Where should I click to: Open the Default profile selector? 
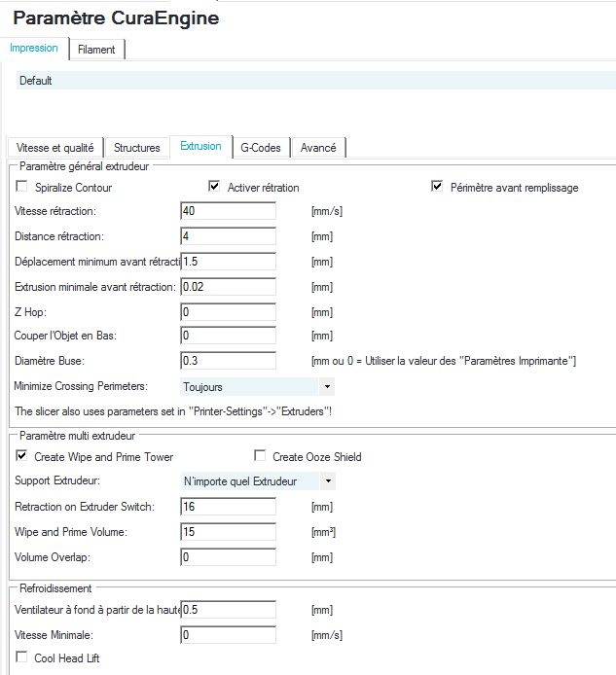(316, 81)
